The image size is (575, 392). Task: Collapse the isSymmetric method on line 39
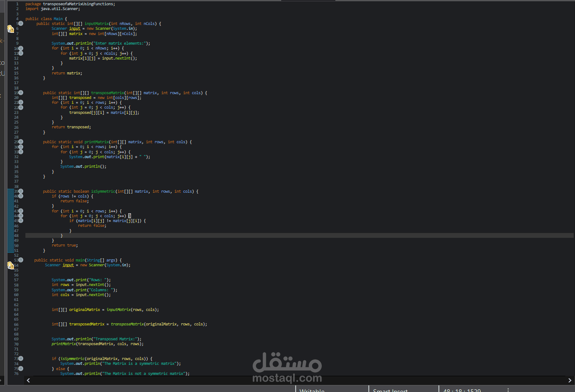coord(21,191)
